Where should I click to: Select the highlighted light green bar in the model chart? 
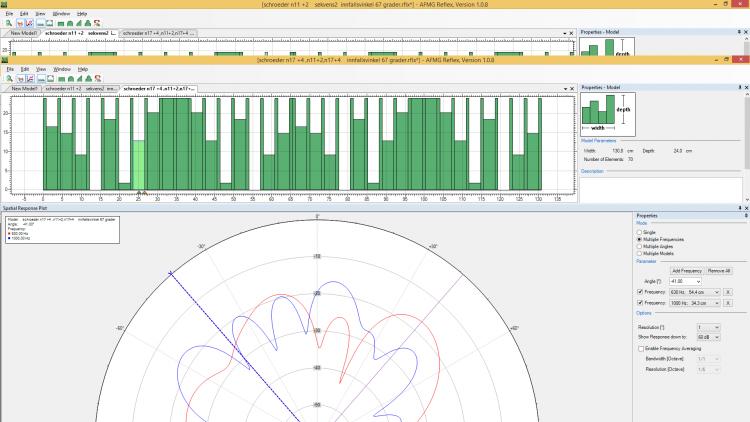click(x=139, y=164)
